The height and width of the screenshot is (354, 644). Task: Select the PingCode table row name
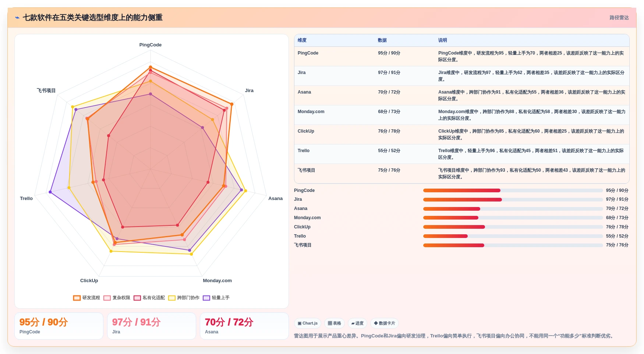(308, 53)
